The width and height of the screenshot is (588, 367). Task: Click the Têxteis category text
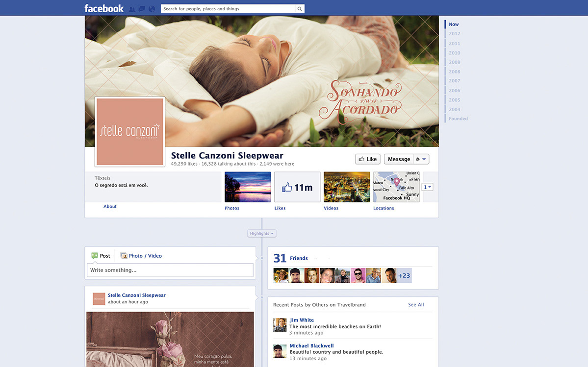coord(102,178)
